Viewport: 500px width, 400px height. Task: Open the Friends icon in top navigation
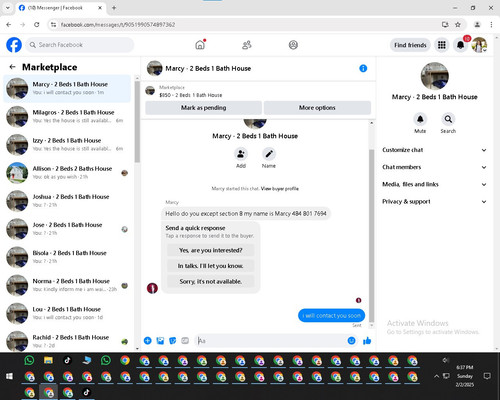coord(247,45)
